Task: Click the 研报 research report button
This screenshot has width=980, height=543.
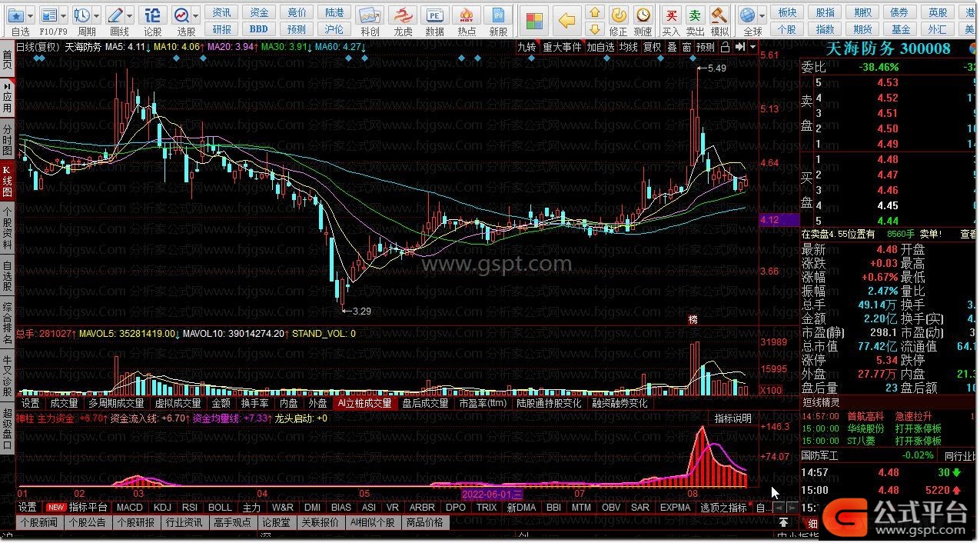Action: (x=221, y=29)
